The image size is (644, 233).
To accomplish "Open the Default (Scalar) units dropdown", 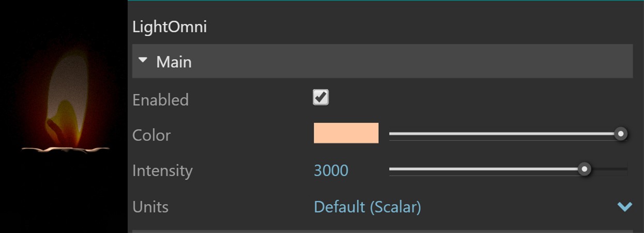I will [x=367, y=207].
